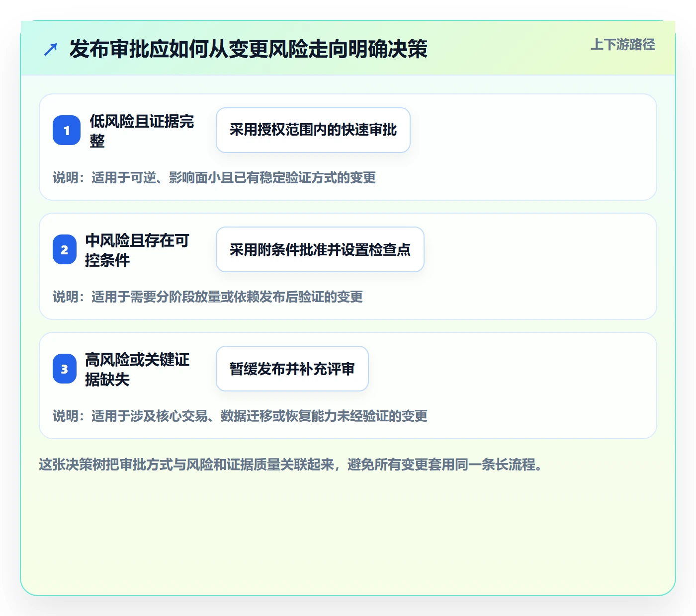This screenshot has width=696, height=616.
Task: Select the 暂缓发布并补充评审 box
Action: coord(292,369)
